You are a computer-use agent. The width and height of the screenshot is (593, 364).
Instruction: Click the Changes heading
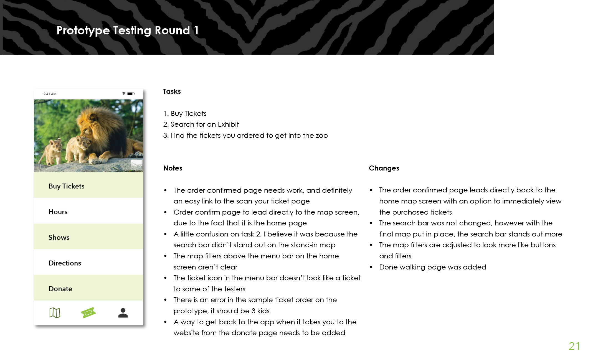384,168
